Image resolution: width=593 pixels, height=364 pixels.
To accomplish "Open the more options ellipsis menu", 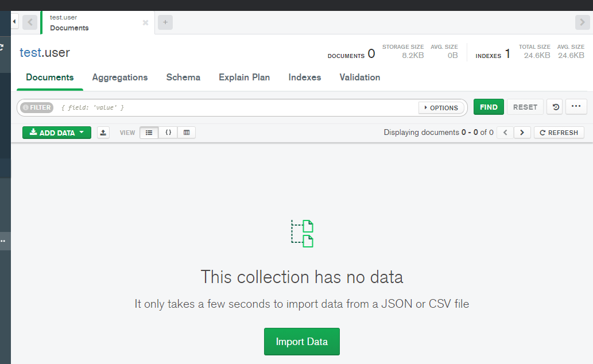I will (x=576, y=107).
